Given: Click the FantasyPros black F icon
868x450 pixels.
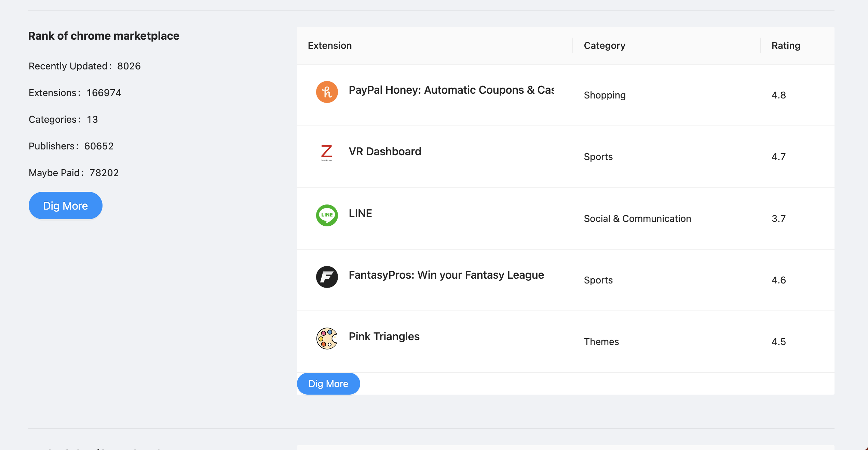Looking at the screenshot, I should coord(327,277).
